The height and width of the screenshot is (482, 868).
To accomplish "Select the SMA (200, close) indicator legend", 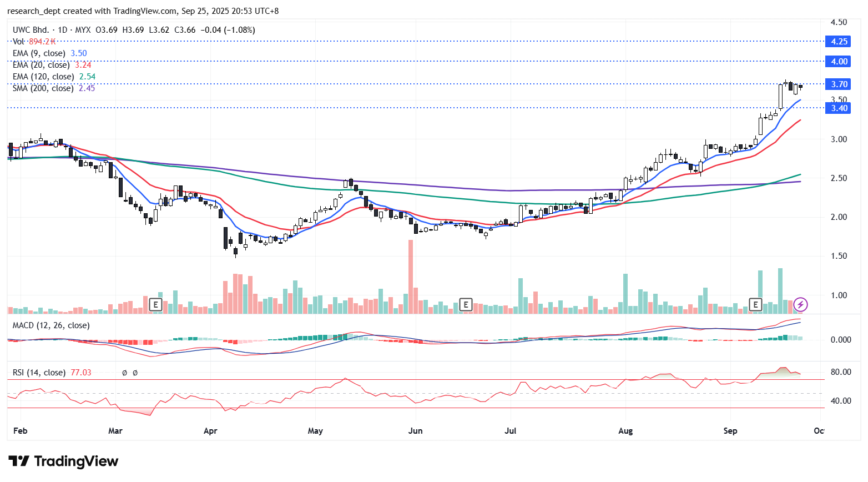I will pyautogui.click(x=43, y=88).
